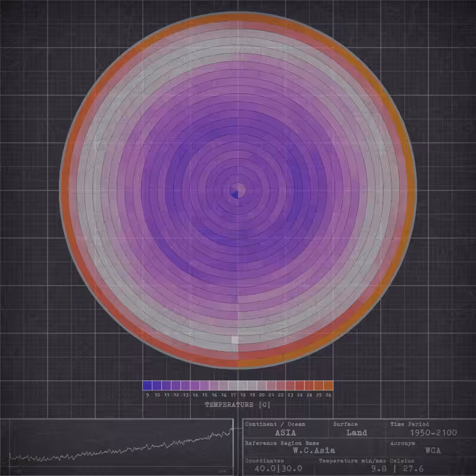Click the '10' legend tick label
Image resolution: width=476 pixels, height=476 pixels.
(x=157, y=395)
